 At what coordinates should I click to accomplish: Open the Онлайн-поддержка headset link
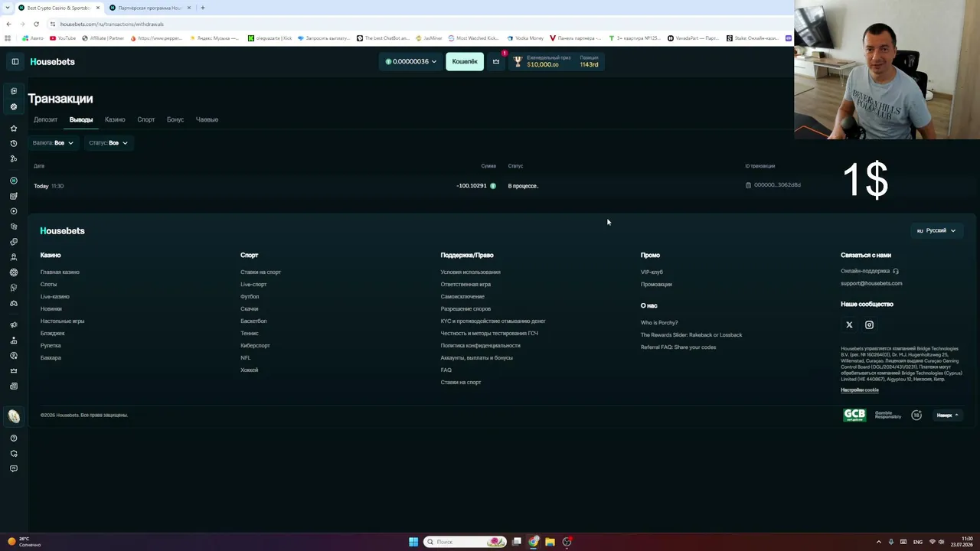coord(870,271)
